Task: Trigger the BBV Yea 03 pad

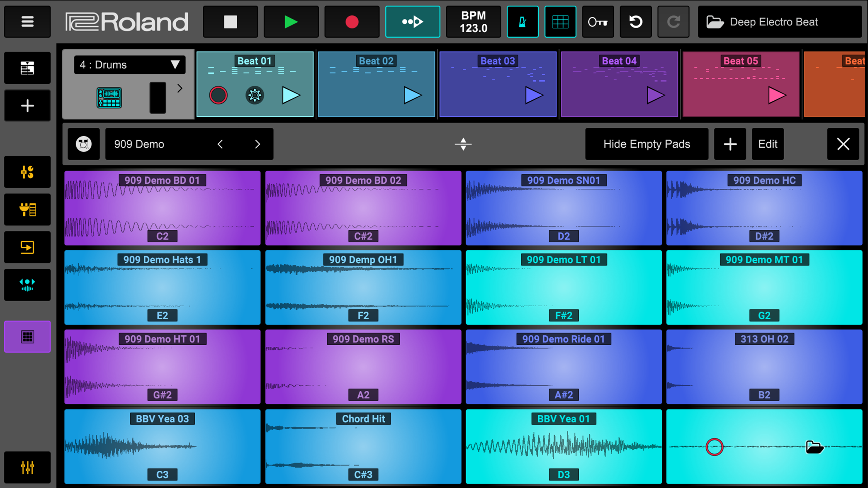Action: (x=162, y=446)
